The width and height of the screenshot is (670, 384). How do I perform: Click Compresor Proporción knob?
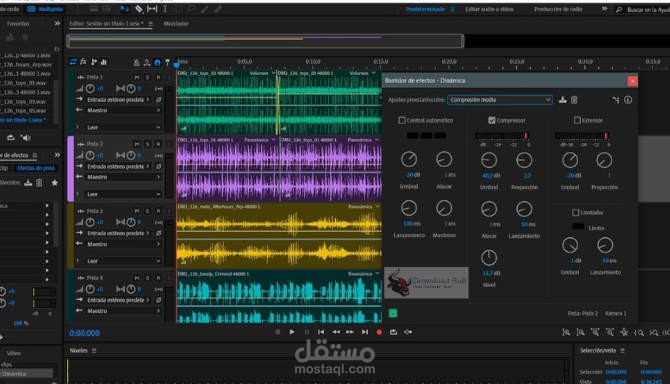pyautogui.click(x=524, y=161)
